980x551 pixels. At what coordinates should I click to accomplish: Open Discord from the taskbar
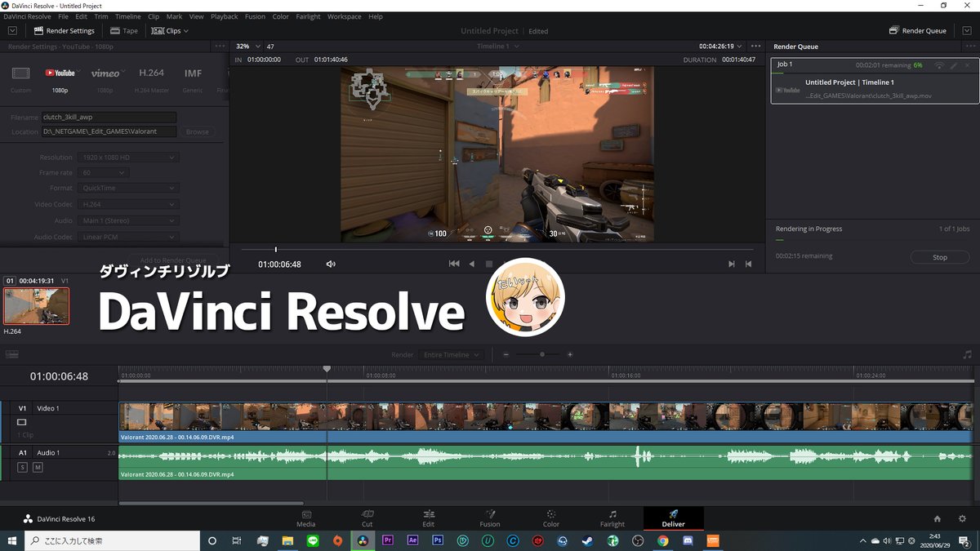[x=688, y=540]
